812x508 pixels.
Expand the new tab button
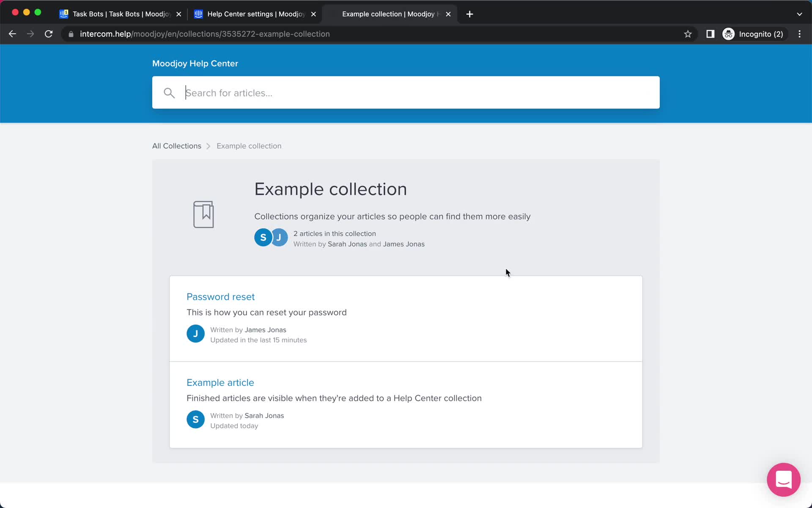coord(469,14)
